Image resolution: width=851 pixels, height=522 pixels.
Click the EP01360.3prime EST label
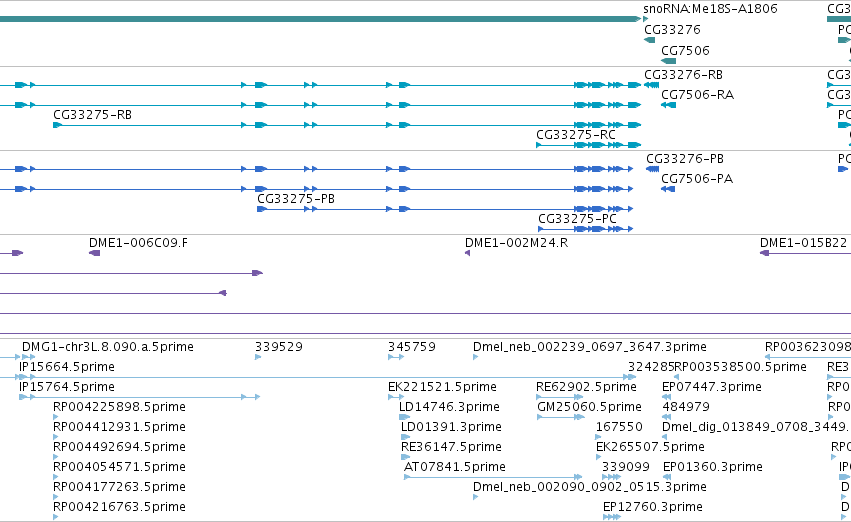point(713,468)
